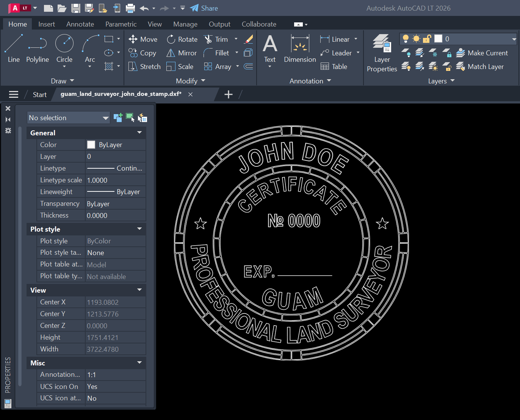Viewport: 520px width, 420px height.
Task: Collapse the View properties section
Action: click(x=139, y=290)
